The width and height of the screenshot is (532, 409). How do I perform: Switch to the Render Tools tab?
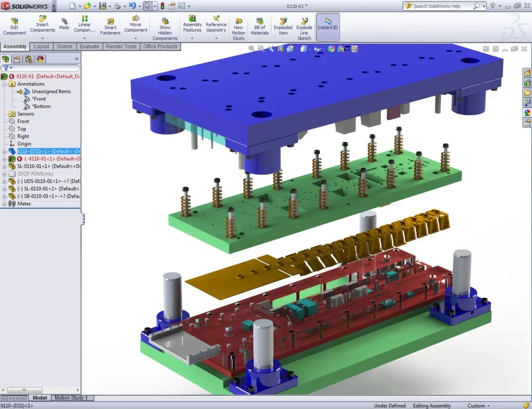pos(121,46)
